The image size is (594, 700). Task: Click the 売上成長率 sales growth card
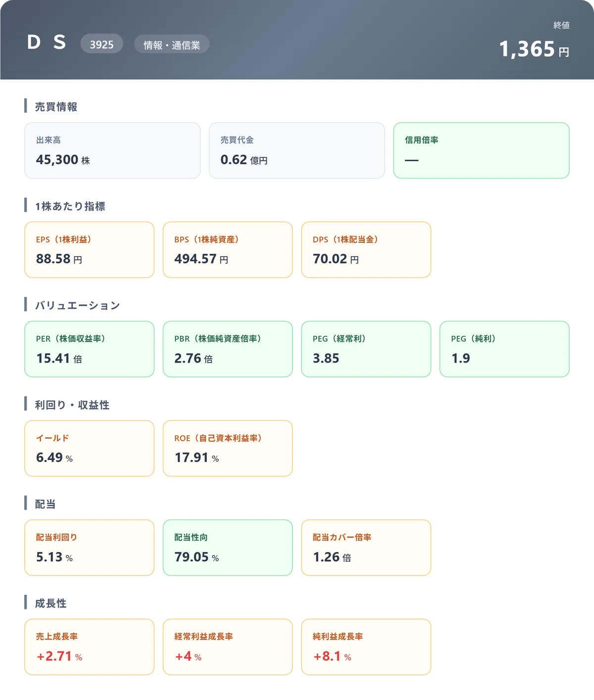coord(90,647)
